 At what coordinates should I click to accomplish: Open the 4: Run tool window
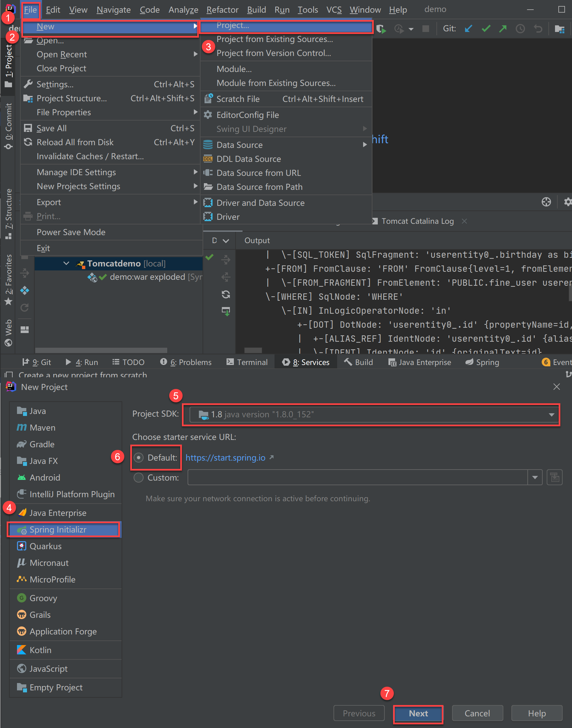coord(82,362)
